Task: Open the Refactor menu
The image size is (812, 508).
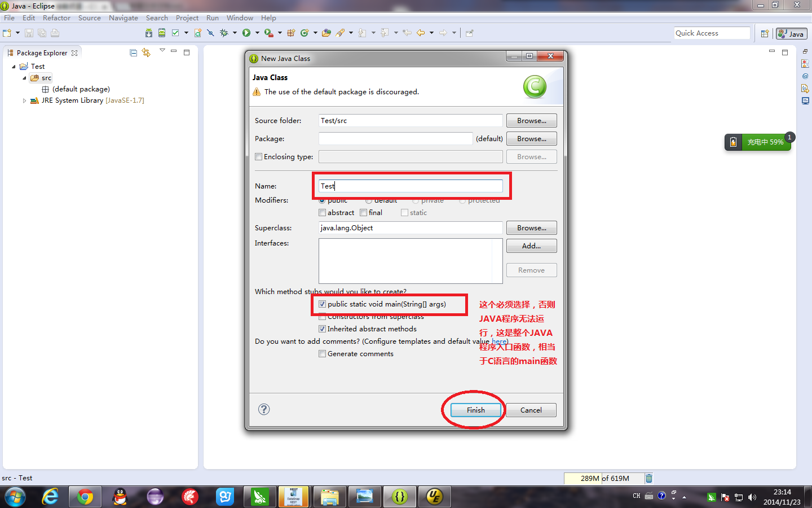Action: 56,18
